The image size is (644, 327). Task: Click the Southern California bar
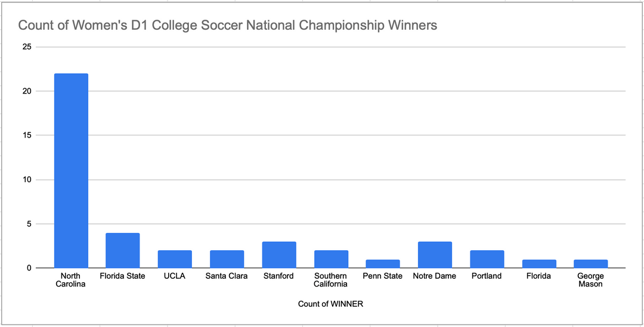330,259
